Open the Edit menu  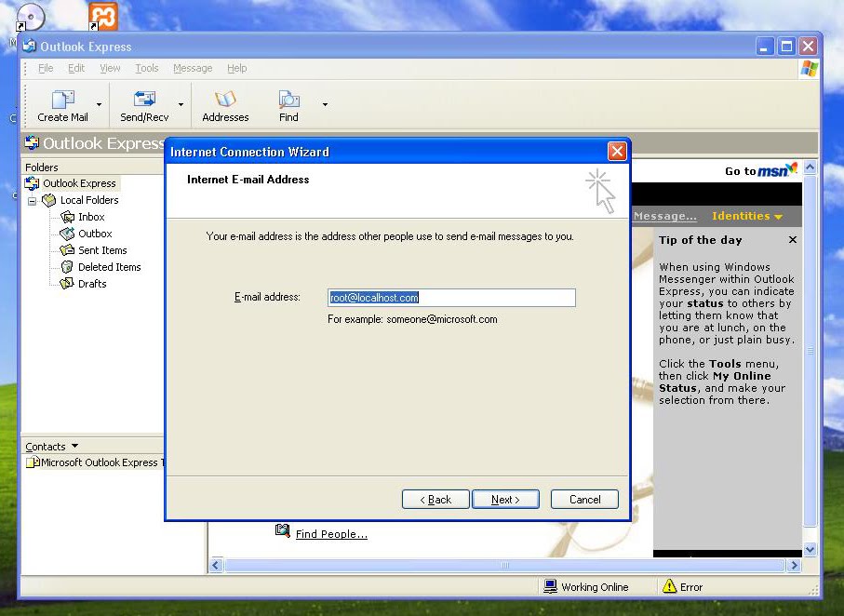(x=76, y=68)
